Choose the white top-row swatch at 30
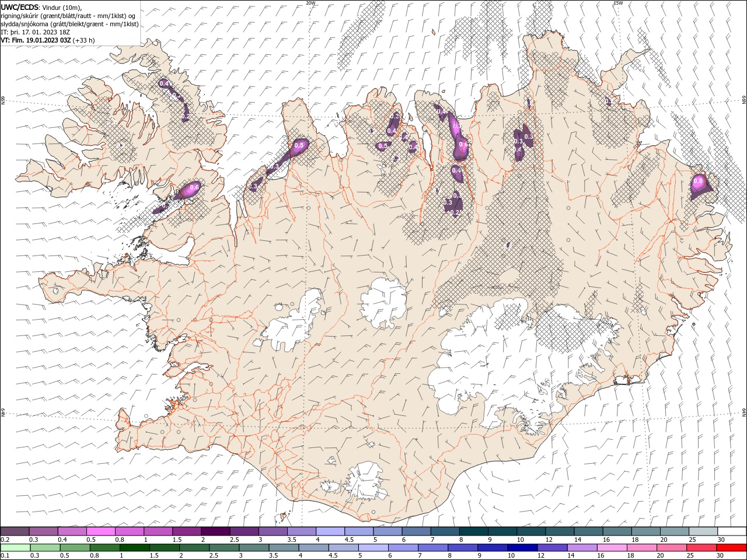Viewport: 747px width, 560px height. click(x=731, y=531)
